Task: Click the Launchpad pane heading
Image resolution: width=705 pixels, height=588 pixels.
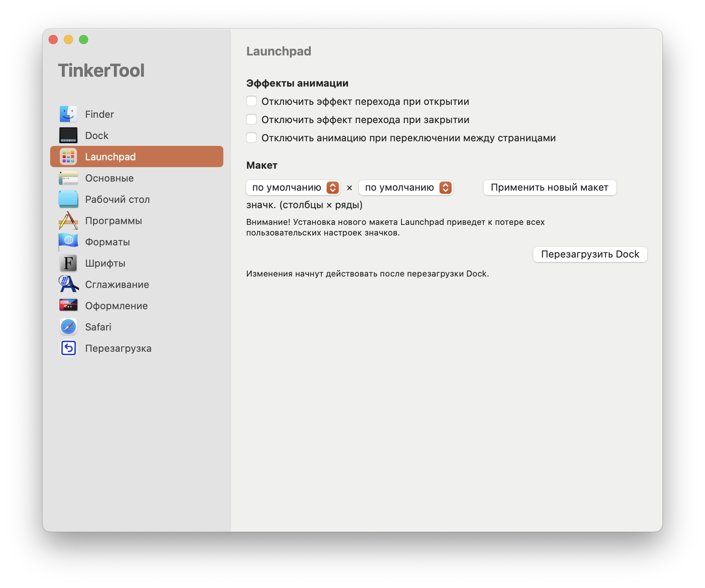Action: pos(279,51)
